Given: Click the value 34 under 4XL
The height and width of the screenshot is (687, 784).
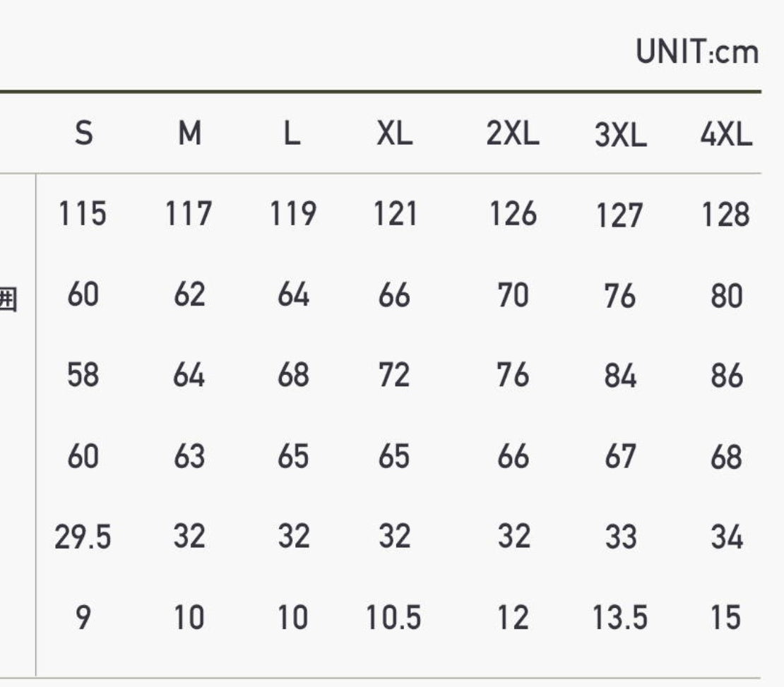Looking at the screenshot, I should [x=727, y=537].
